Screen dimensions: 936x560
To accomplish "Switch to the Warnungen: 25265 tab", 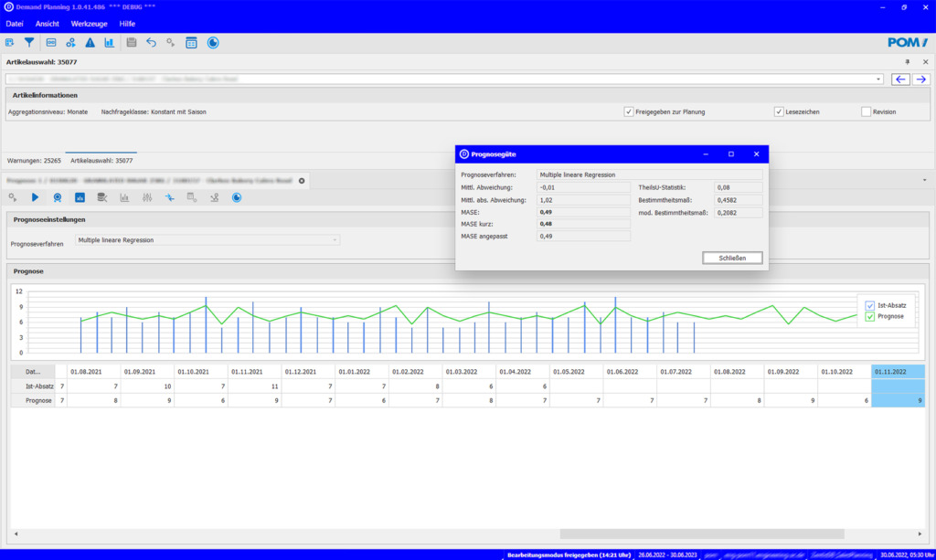I will 34,160.
